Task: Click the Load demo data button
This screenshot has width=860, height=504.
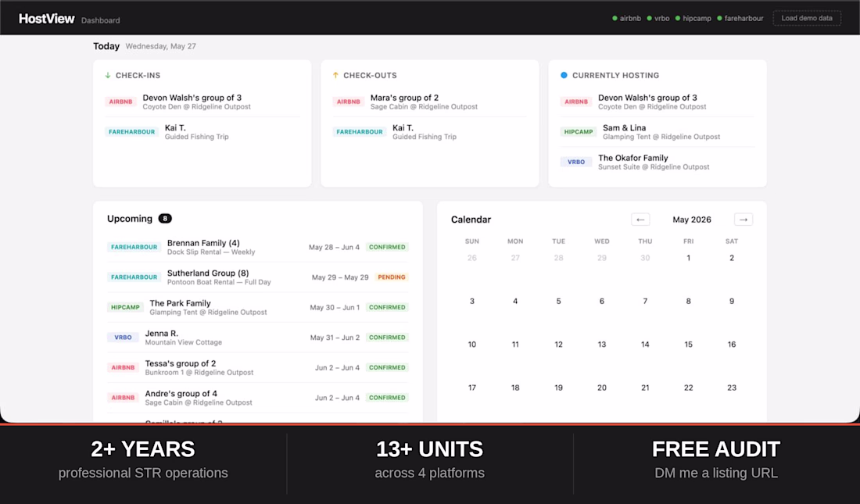Action: coord(807,18)
